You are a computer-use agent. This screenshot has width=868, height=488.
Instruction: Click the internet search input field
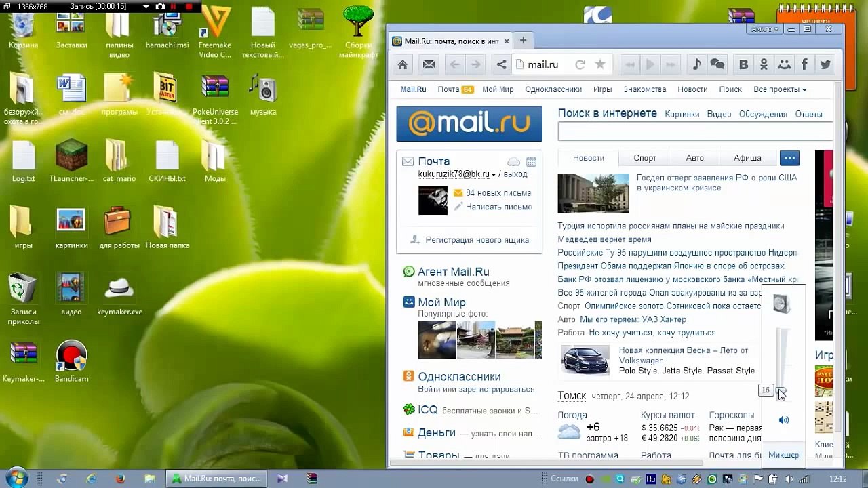tap(695, 132)
